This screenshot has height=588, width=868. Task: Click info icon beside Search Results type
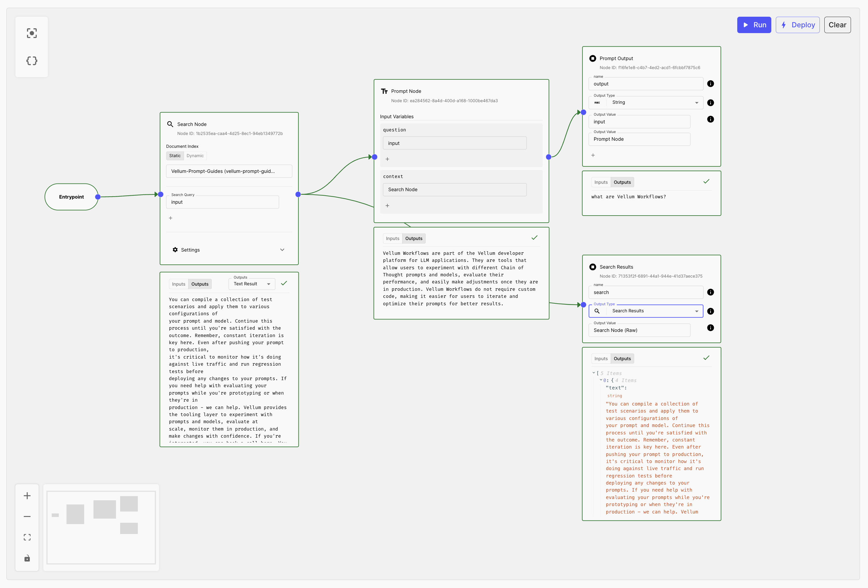710,311
